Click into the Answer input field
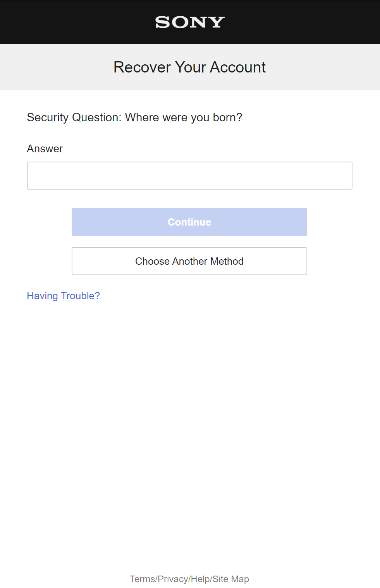 pyautogui.click(x=189, y=176)
